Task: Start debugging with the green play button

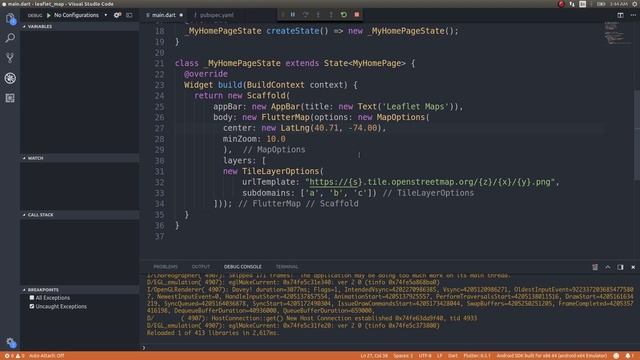Action: click(49, 15)
